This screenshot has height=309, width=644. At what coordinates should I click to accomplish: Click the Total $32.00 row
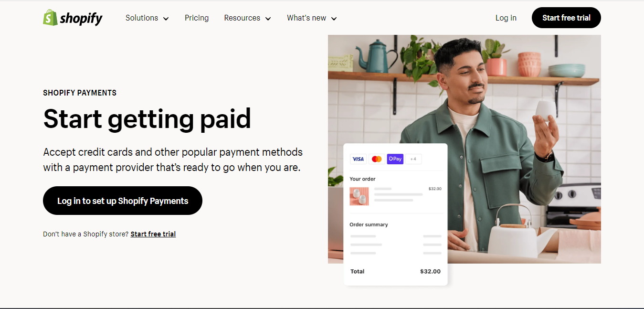pyautogui.click(x=395, y=271)
